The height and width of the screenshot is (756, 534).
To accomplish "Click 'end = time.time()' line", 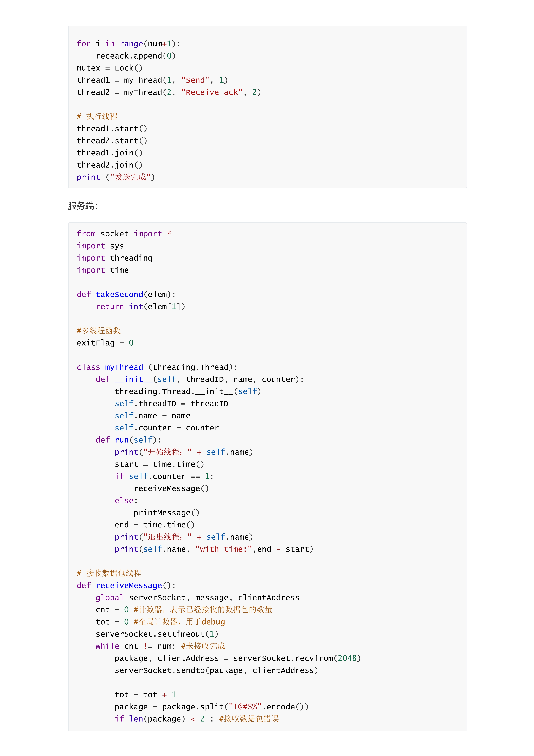I will click(x=154, y=525).
